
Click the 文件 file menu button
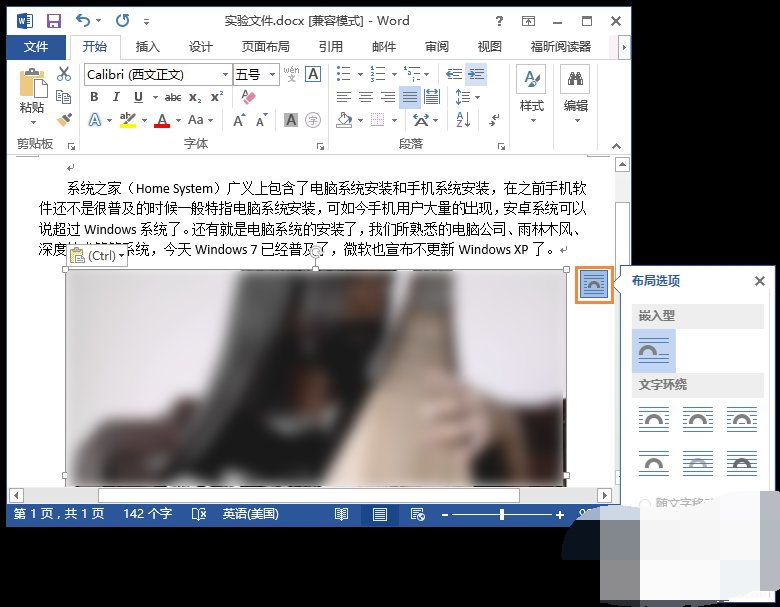coord(36,46)
